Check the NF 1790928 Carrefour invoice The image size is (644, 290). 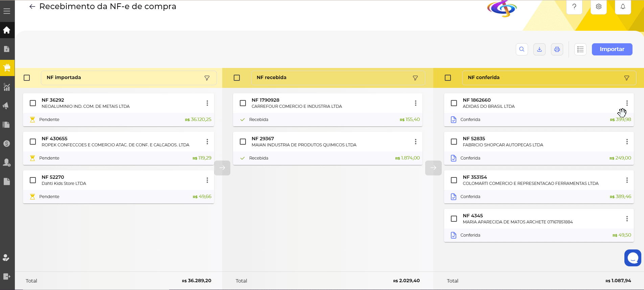pyautogui.click(x=243, y=103)
